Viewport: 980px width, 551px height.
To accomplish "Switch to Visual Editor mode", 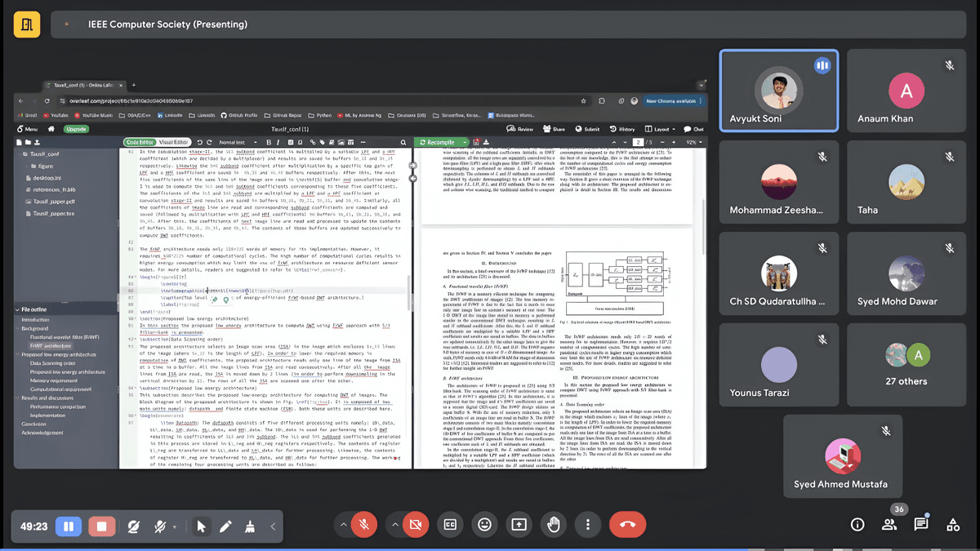I will [173, 142].
